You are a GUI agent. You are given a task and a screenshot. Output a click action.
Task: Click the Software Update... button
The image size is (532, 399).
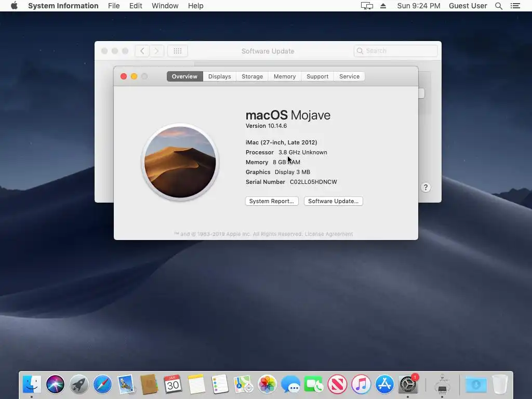click(333, 201)
